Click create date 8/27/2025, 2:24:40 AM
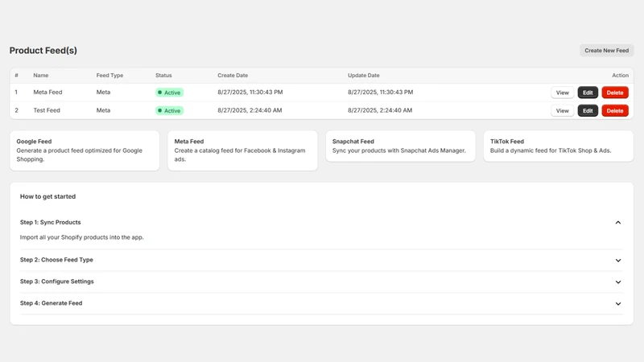This screenshot has height=362, width=644. [x=250, y=110]
